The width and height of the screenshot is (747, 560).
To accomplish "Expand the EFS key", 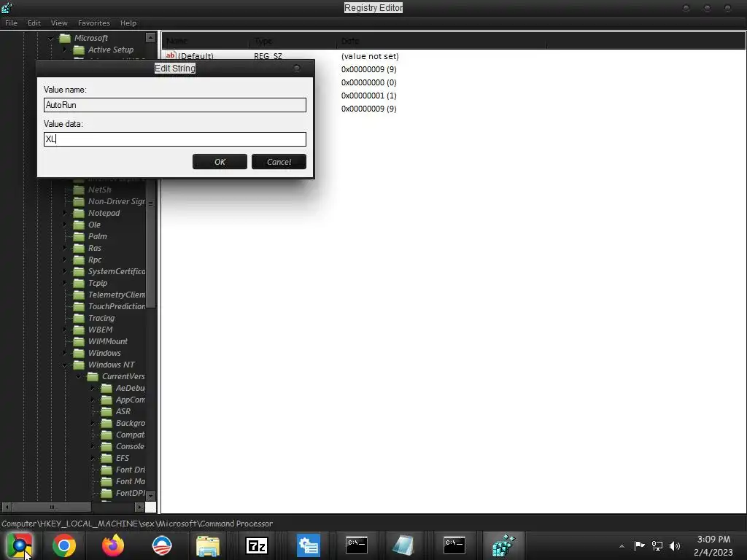I will tap(93, 458).
